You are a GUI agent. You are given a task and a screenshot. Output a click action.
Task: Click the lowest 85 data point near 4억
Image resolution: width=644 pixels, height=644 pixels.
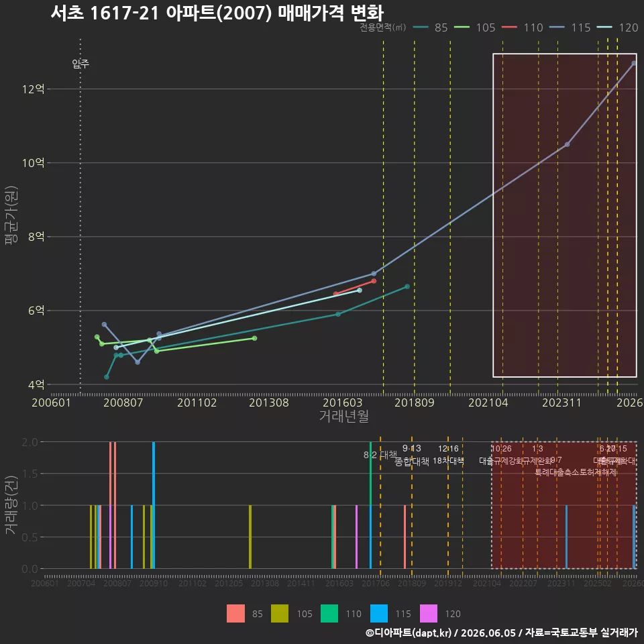point(107,377)
